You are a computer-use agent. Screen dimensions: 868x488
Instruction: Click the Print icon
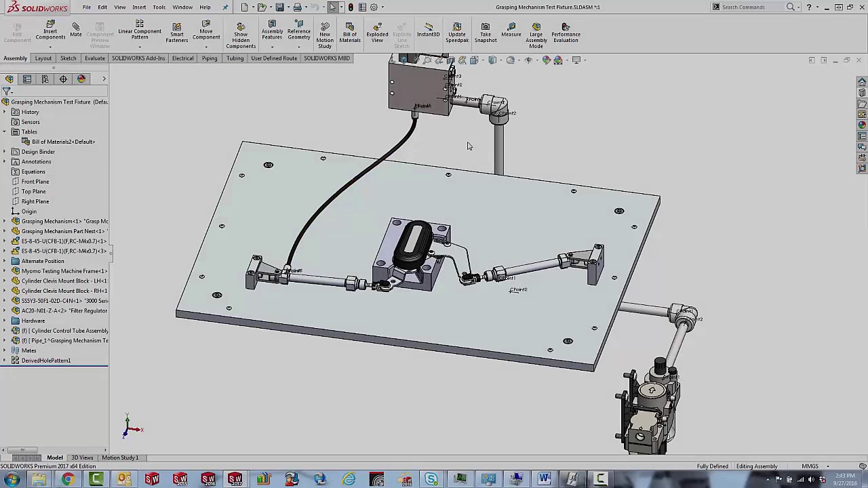[x=297, y=7]
